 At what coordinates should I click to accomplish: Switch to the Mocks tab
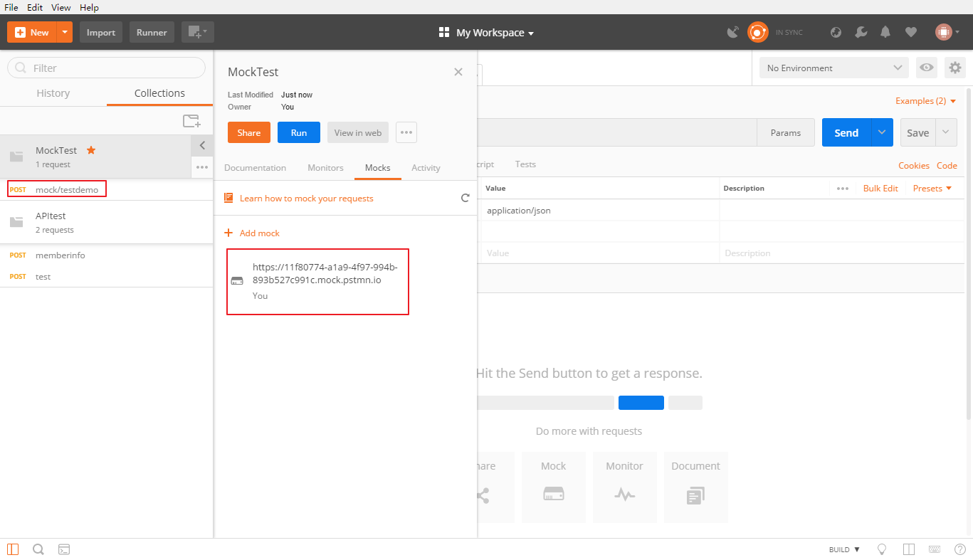(377, 168)
